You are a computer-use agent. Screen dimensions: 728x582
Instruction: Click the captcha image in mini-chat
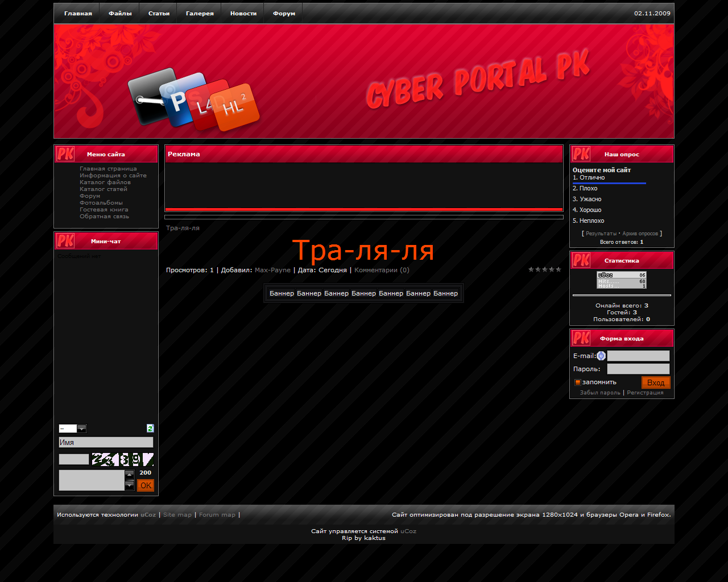coord(122,459)
